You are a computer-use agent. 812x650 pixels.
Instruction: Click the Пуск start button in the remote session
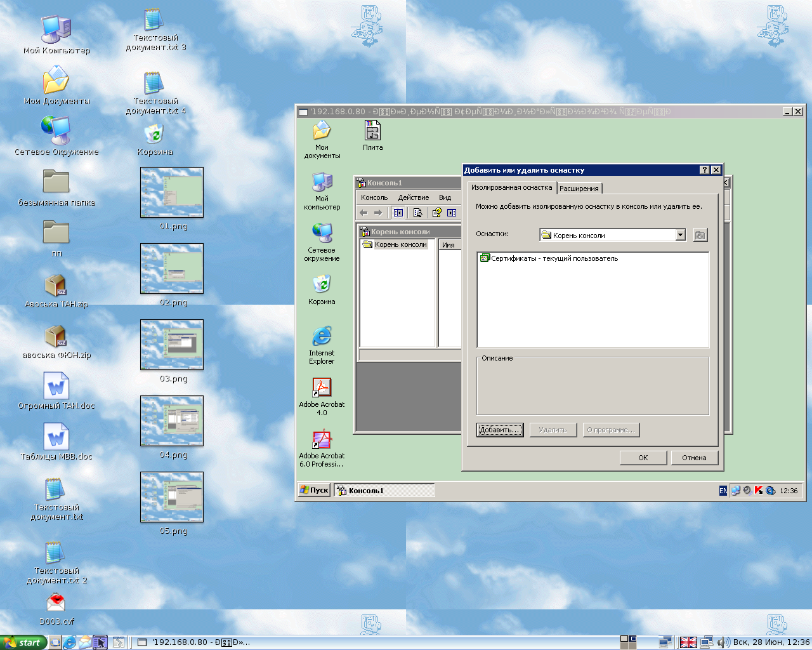315,490
